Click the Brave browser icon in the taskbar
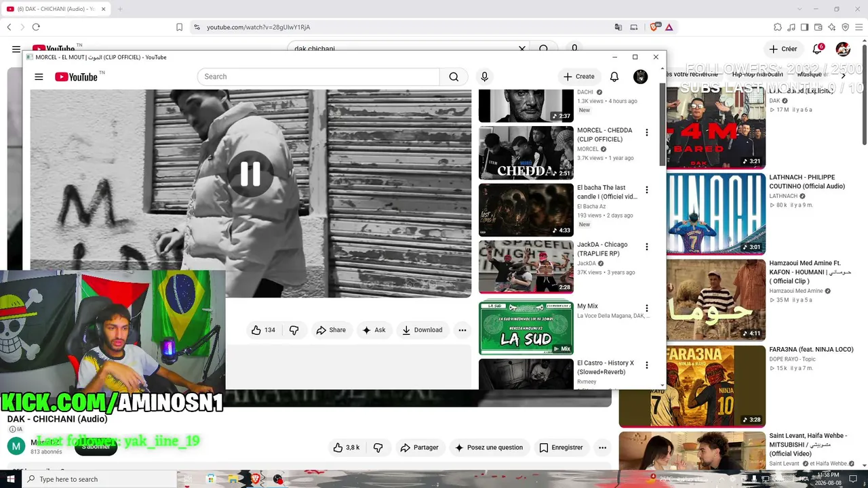Viewport: 868px width, 488px height. pos(256,479)
